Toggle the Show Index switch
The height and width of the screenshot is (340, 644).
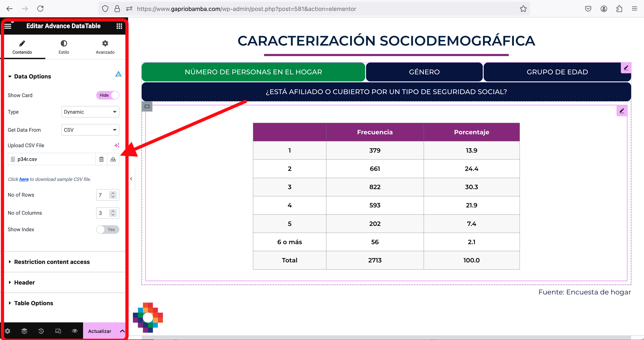tap(108, 229)
